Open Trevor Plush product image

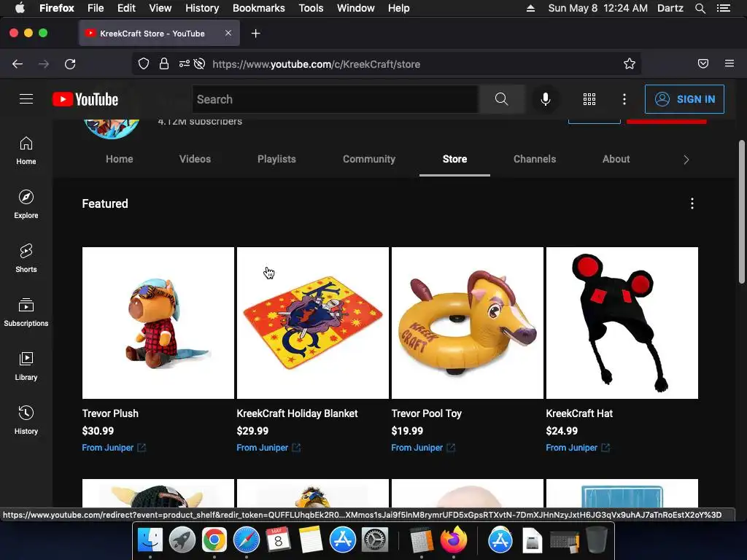click(158, 323)
